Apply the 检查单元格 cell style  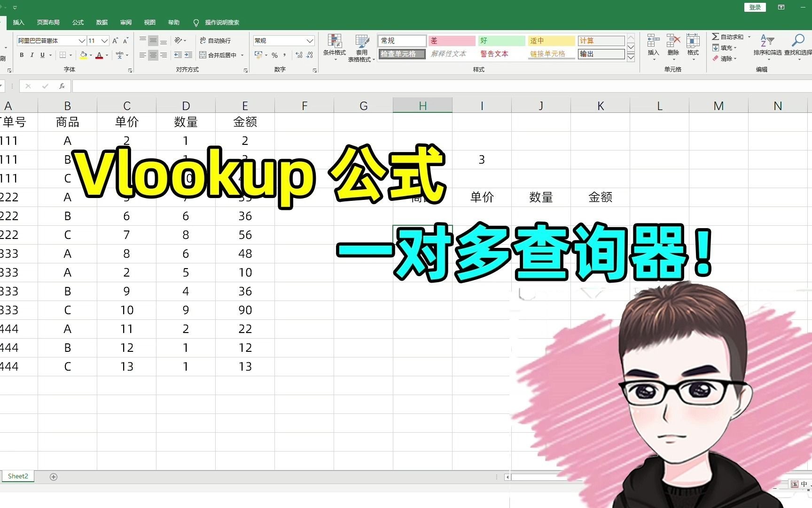tap(401, 54)
